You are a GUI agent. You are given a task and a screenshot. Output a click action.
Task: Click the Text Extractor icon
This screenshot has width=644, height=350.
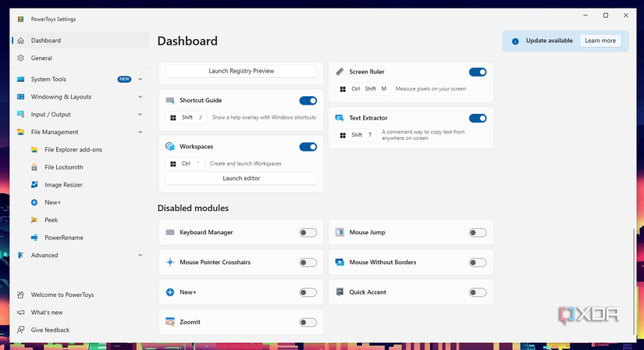[x=340, y=118]
